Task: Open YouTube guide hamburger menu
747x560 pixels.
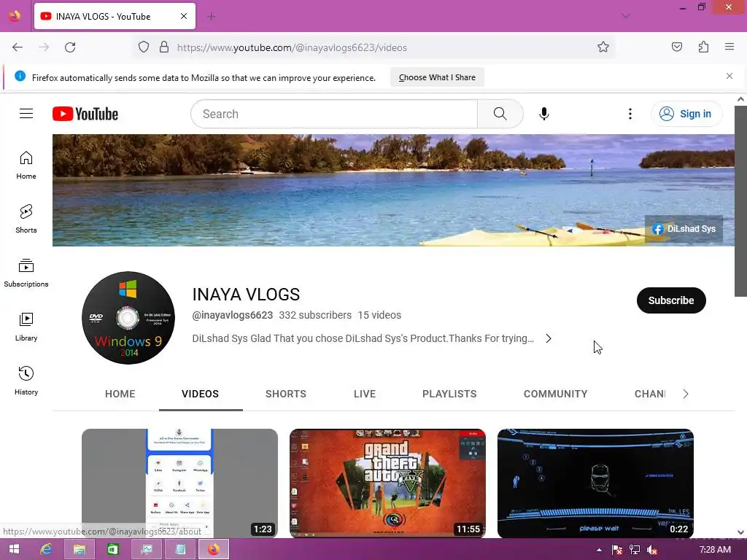Action: (x=26, y=113)
